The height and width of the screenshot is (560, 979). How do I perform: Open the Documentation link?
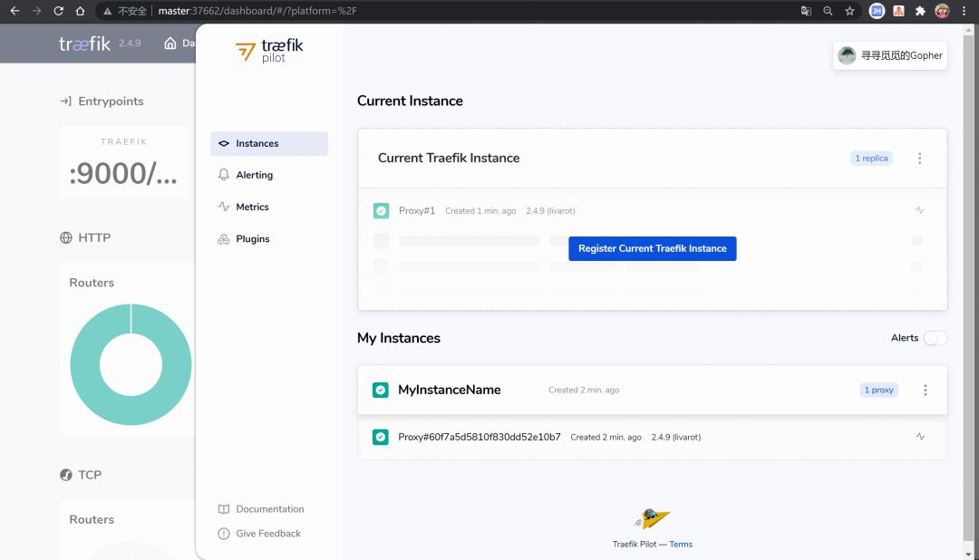[261, 509]
